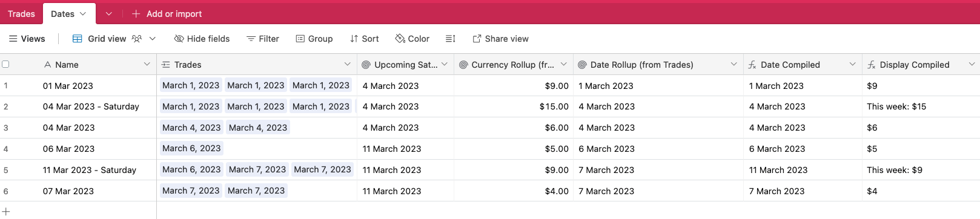The width and height of the screenshot is (980, 219).
Task: Open the Filter tool
Action: pyautogui.click(x=263, y=39)
